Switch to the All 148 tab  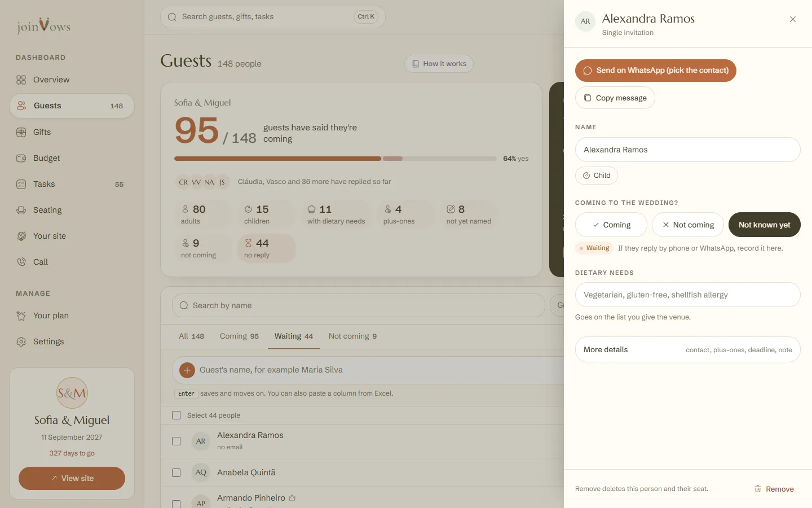191,336
